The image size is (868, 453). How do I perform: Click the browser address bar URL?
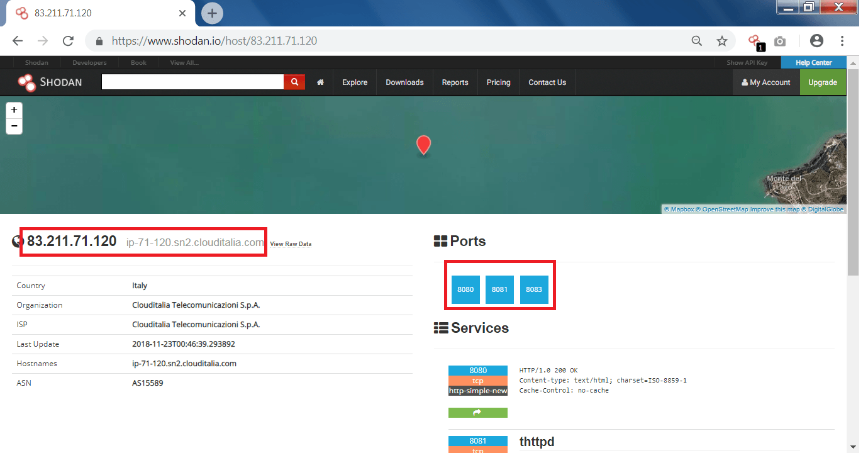214,41
